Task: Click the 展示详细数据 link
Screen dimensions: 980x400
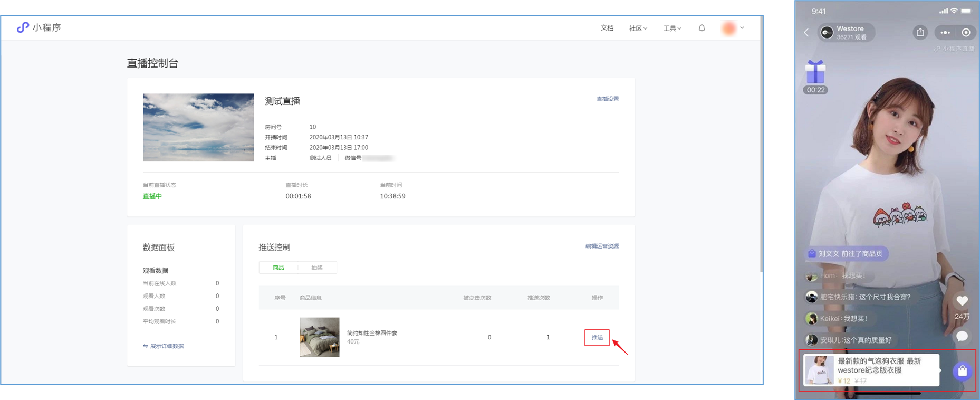Action: (x=167, y=346)
